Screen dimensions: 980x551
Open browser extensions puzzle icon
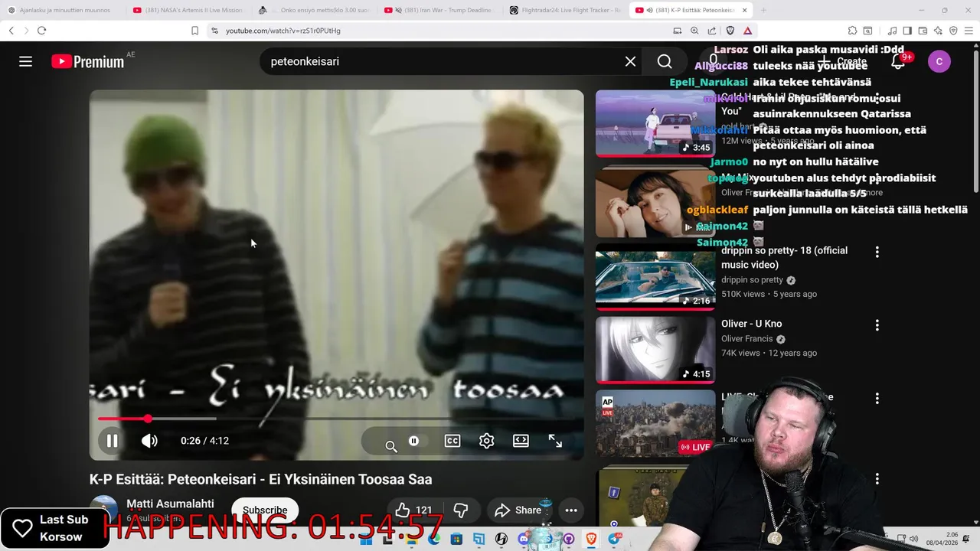852,31
